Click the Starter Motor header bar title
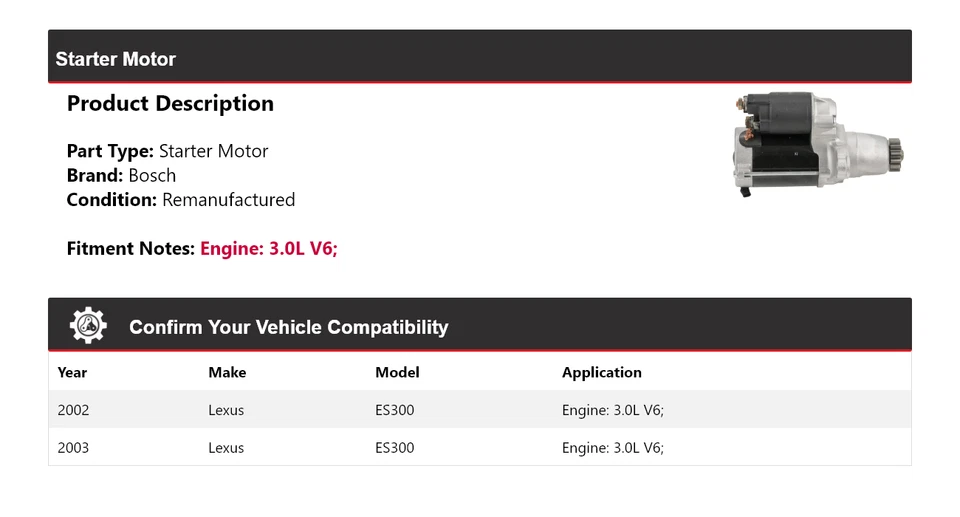 [116, 59]
